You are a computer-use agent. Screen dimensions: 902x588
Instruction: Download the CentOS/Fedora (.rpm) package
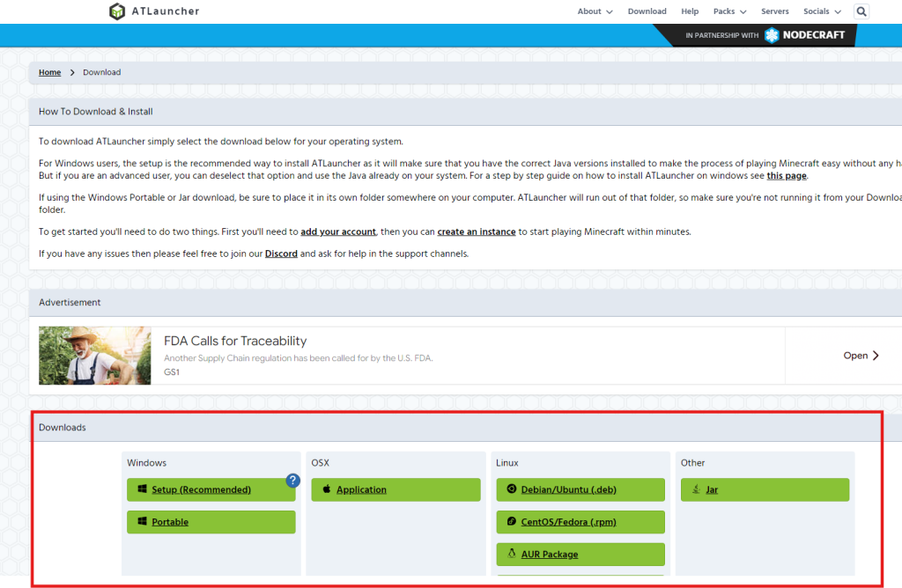pyautogui.click(x=568, y=522)
